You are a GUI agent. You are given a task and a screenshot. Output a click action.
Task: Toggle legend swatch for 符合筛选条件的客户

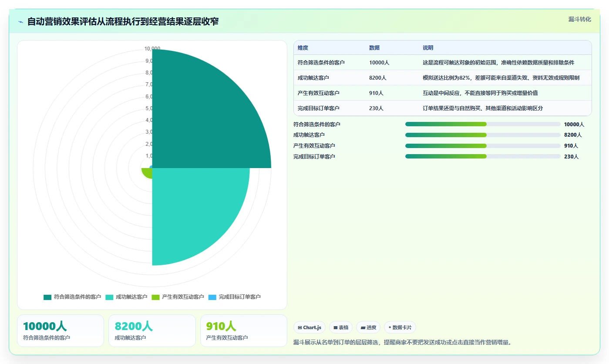point(47,297)
